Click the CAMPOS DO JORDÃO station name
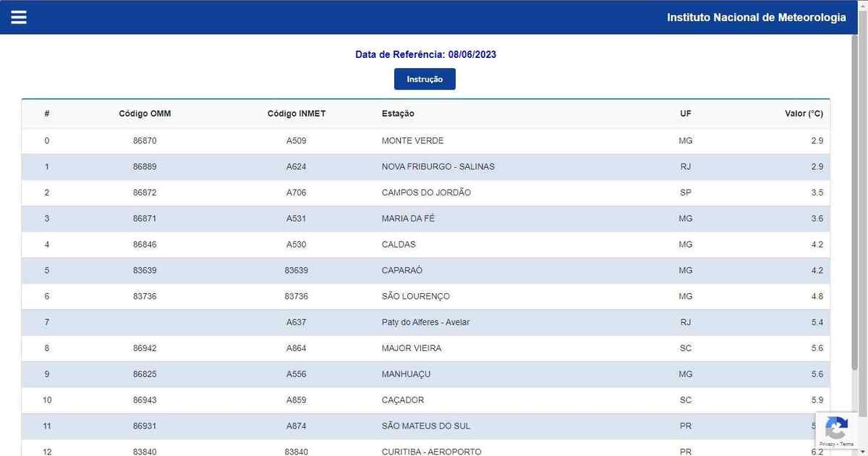This screenshot has height=456, width=868. click(x=426, y=193)
